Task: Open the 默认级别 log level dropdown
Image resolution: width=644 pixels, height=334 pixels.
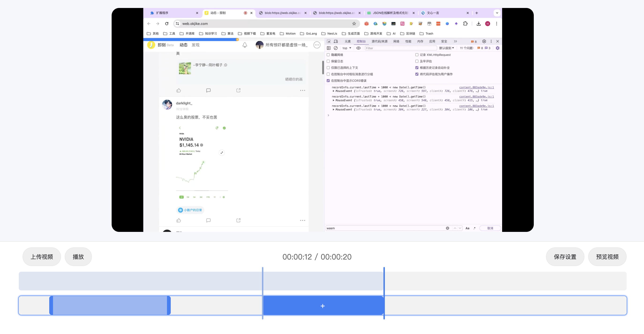Action: point(447,48)
